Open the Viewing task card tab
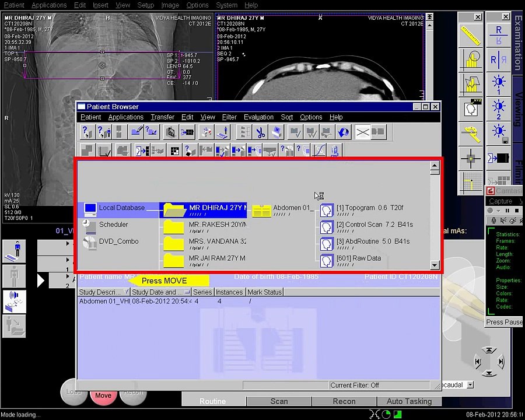Screen dimensions: 525x420 click(519, 109)
